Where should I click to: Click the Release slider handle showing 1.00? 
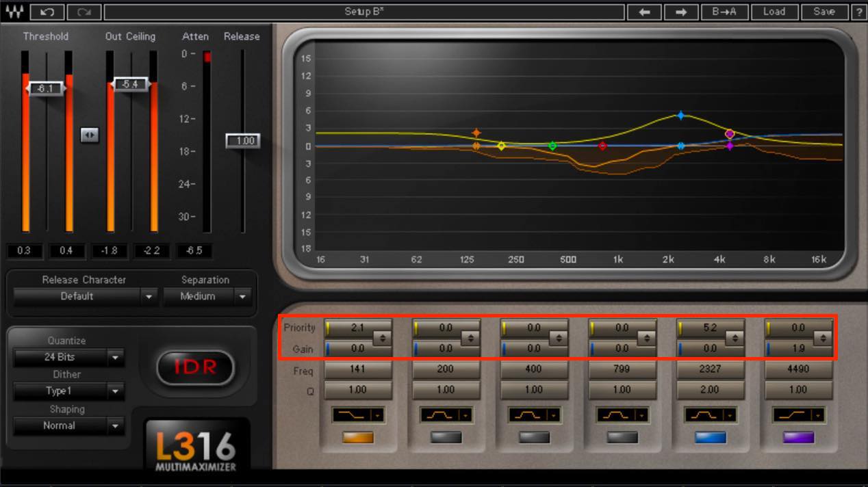point(243,141)
